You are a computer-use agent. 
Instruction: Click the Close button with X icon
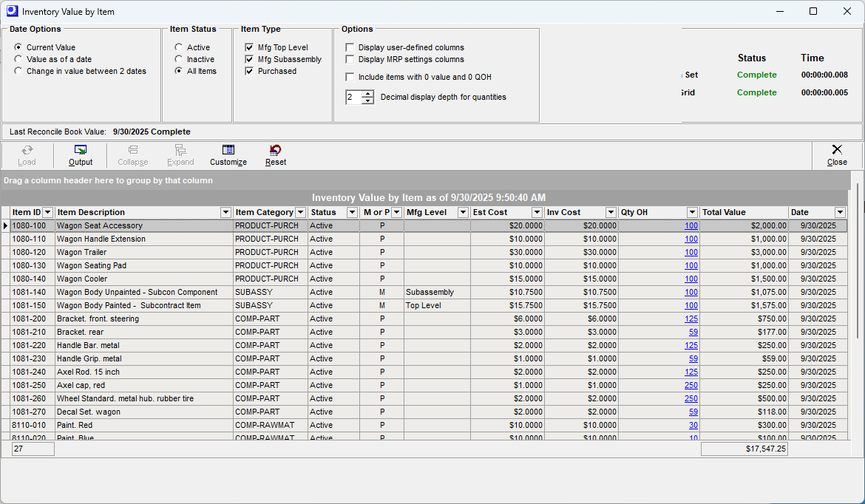coord(836,155)
